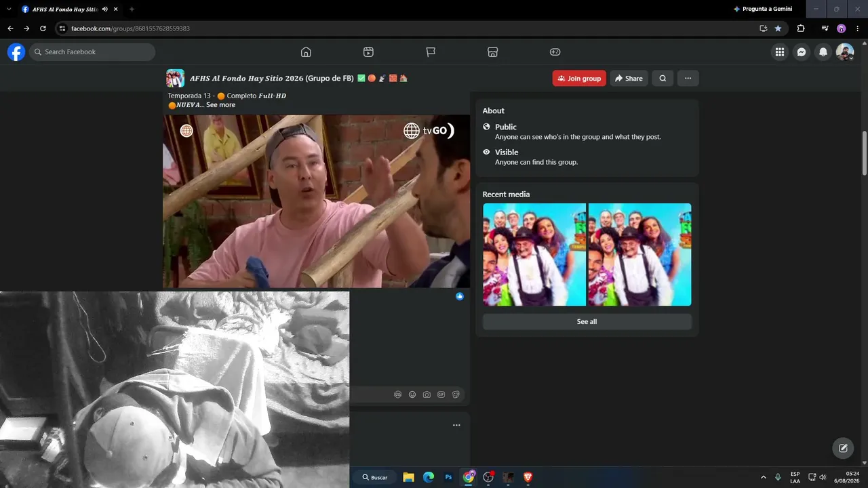Open the tab search dropdown arrow
The height and width of the screenshot is (488, 868).
(7, 9)
